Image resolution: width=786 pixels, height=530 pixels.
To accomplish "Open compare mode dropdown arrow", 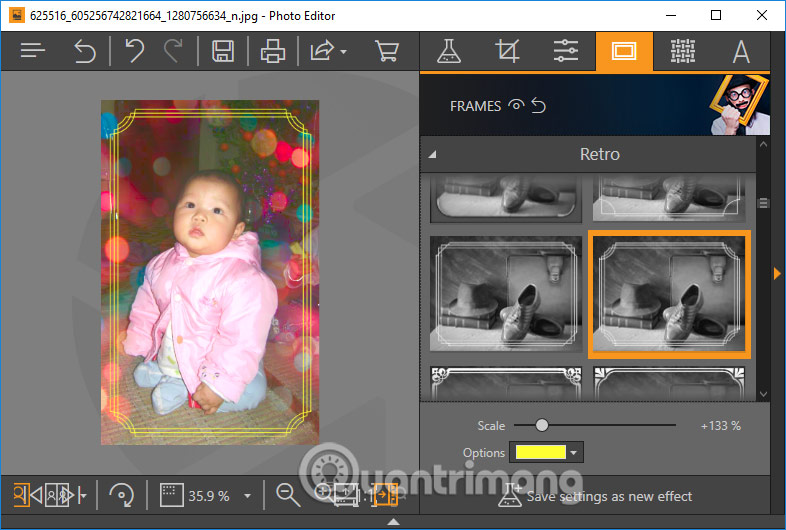I will click(x=82, y=496).
